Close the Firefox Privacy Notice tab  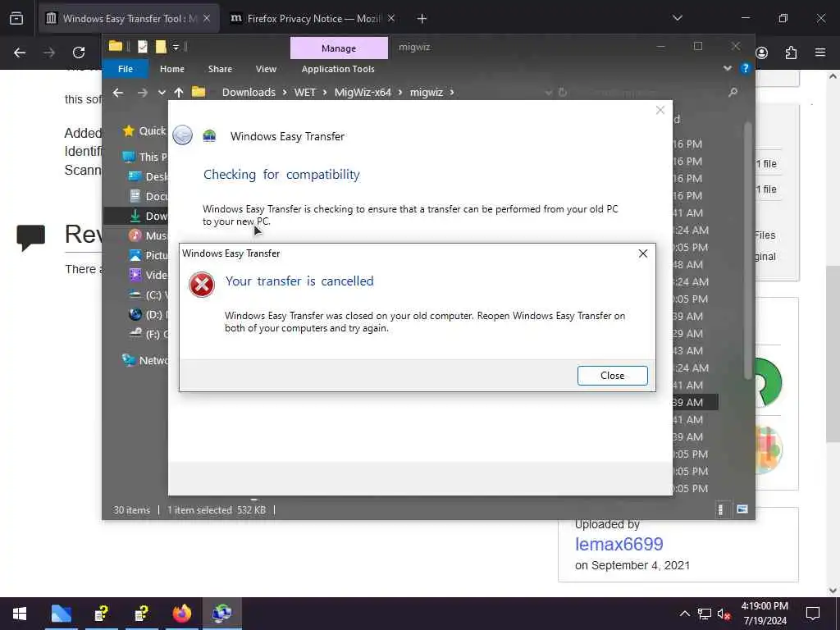click(x=391, y=19)
